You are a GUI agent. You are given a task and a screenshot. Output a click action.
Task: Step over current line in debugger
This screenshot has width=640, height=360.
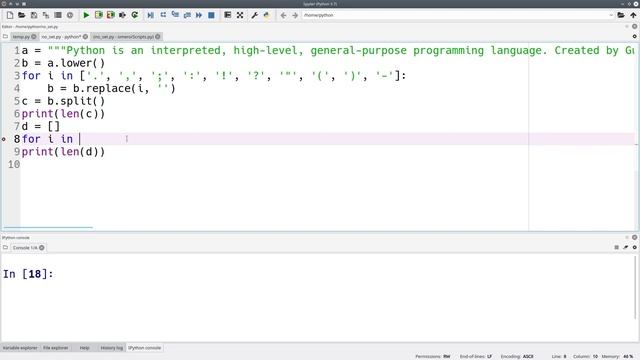coord(163,15)
